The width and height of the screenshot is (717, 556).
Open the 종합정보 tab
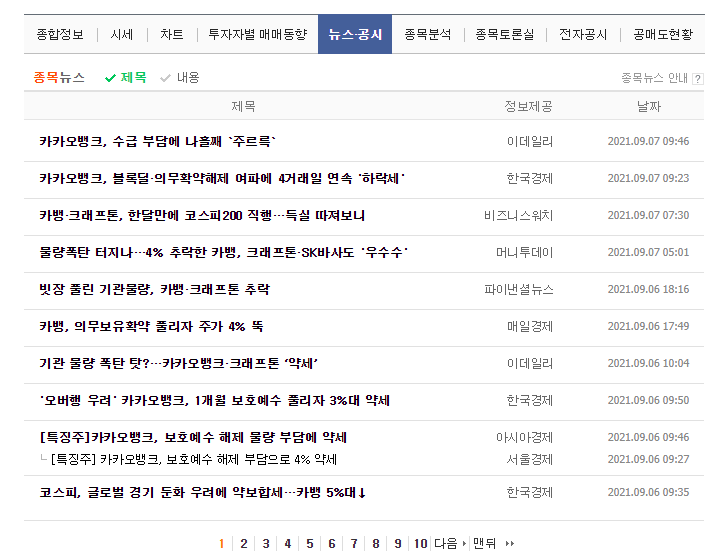pos(60,34)
